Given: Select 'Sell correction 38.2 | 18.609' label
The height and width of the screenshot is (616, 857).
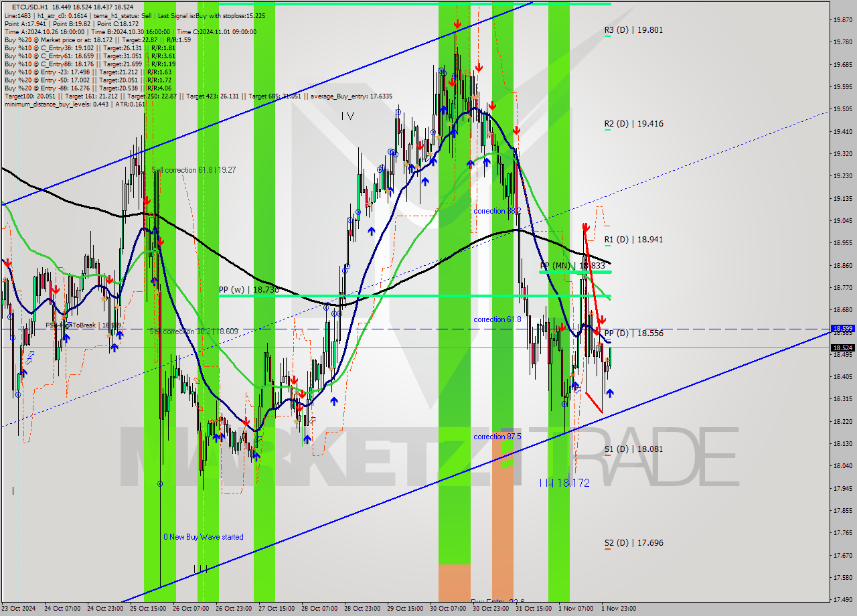Looking at the screenshot, I should [193, 331].
